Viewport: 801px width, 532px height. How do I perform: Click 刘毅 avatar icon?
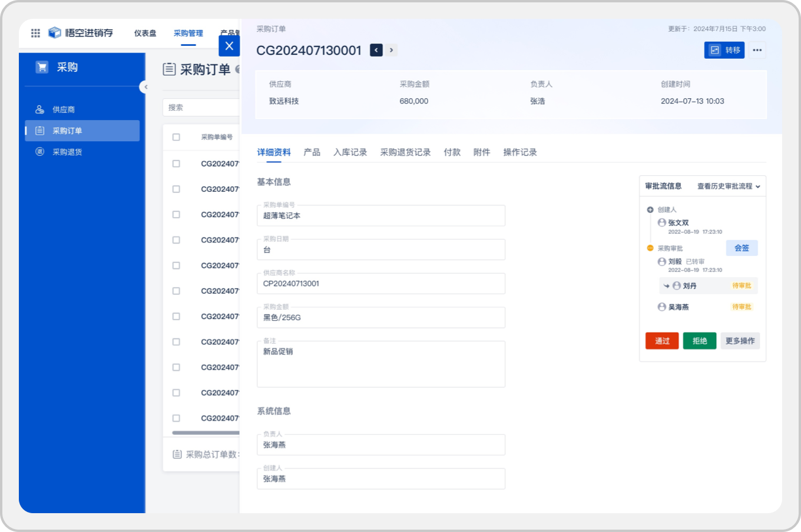662,261
